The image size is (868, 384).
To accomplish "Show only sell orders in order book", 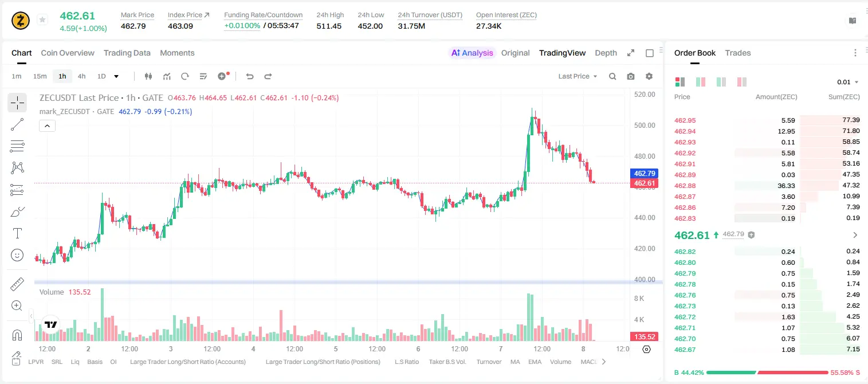I will [742, 82].
